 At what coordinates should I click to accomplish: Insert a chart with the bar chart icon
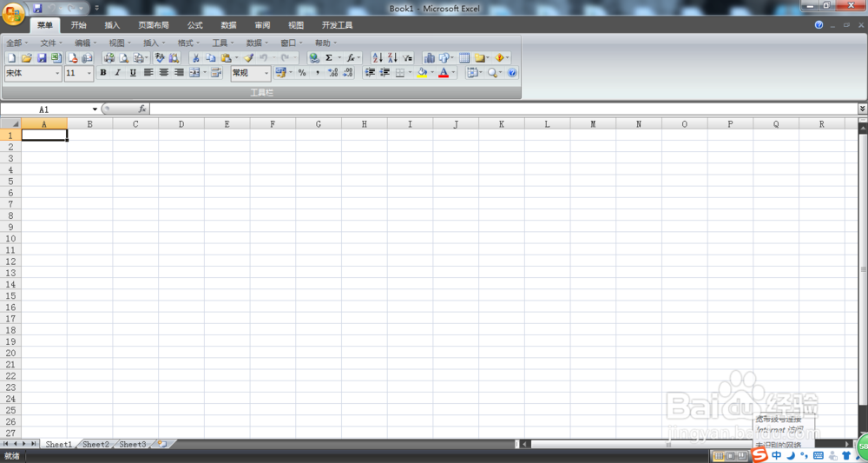point(429,57)
